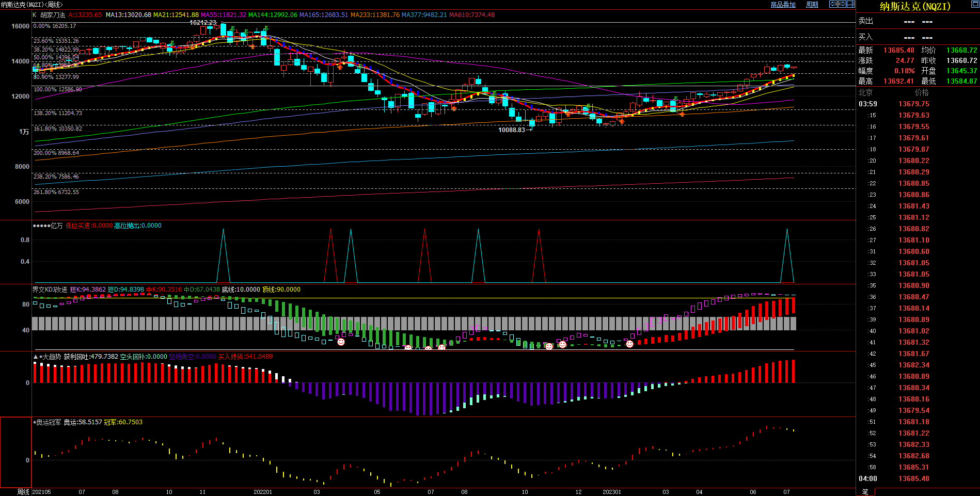Screen dimensions: 980x496
Task: Click the 16212.23 high price label
Action: [203, 23]
